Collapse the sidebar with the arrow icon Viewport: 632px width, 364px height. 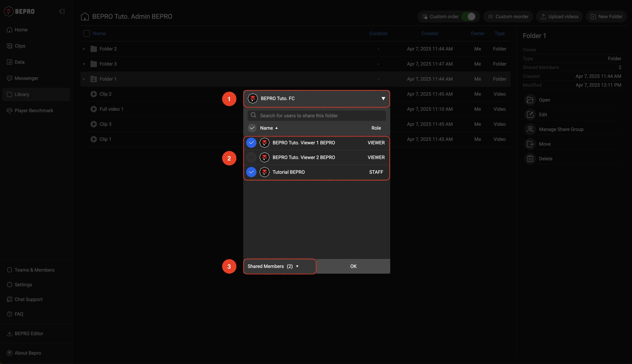pos(62,11)
